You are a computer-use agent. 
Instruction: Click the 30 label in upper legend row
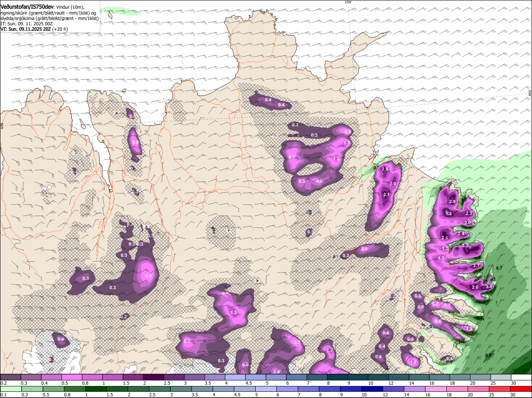[x=514, y=383]
